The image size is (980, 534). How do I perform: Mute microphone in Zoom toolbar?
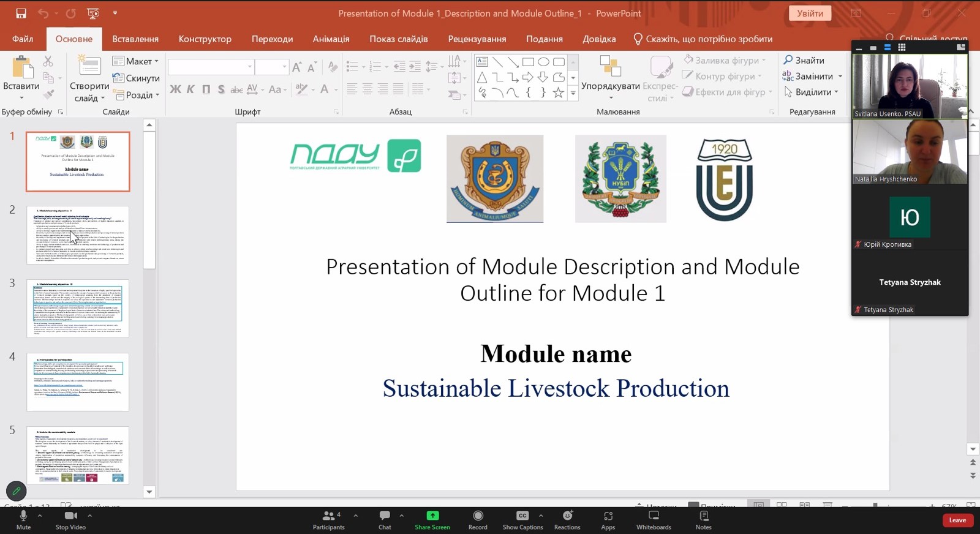tap(23, 520)
